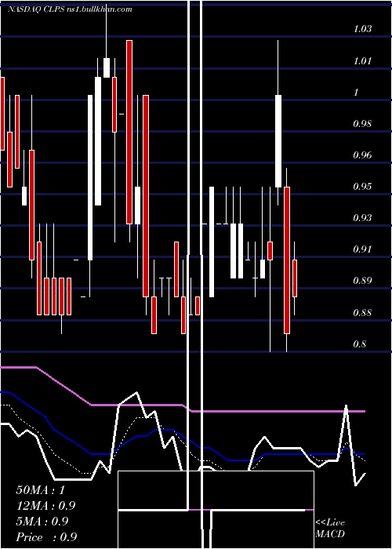Click the Price : 0.9 legend text
Viewport: 392px width, 549px height.
click(46, 537)
